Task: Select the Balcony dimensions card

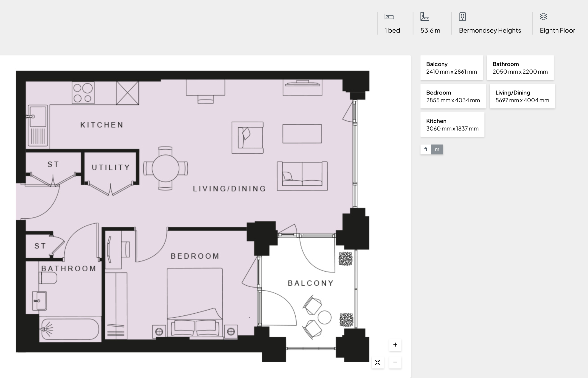Action: click(451, 68)
